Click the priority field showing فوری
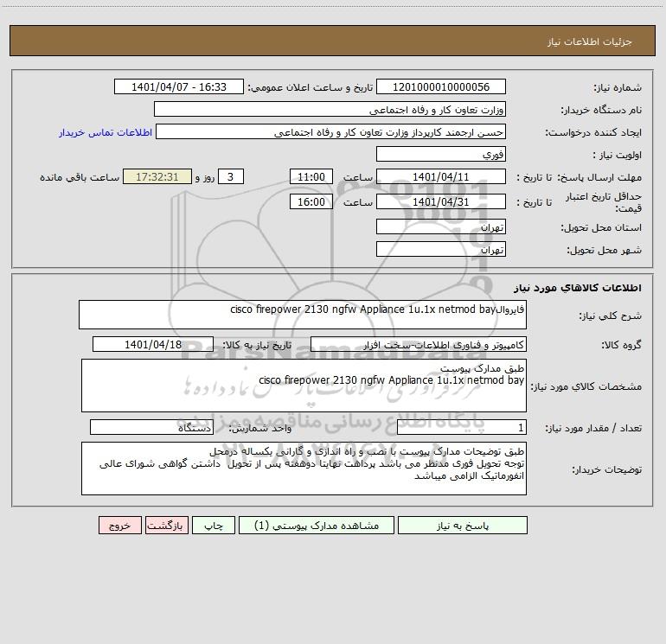 (441, 154)
